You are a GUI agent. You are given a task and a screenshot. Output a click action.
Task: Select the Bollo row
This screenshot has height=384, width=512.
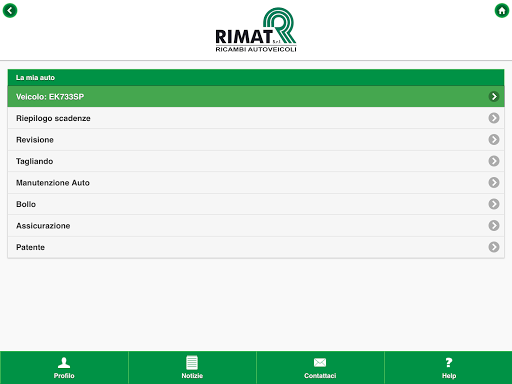256,204
